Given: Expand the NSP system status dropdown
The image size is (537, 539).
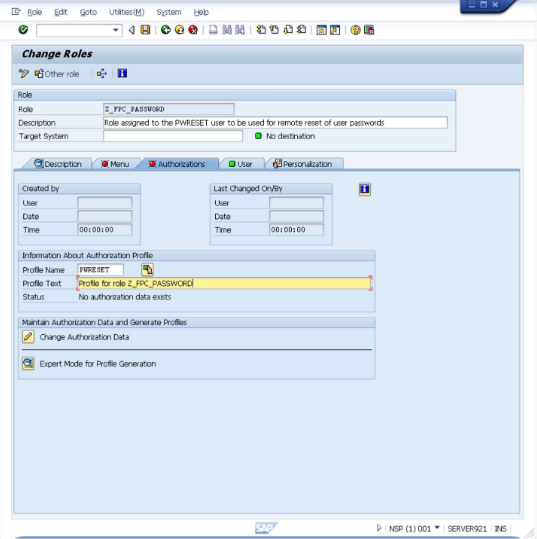Looking at the screenshot, I should coord(437,527).
